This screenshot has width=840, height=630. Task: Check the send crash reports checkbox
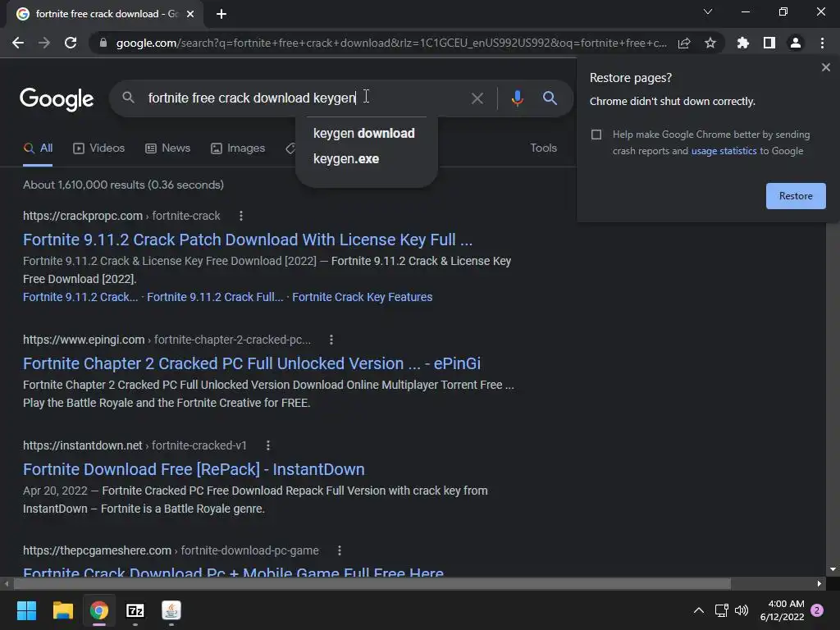pos(596,135)
